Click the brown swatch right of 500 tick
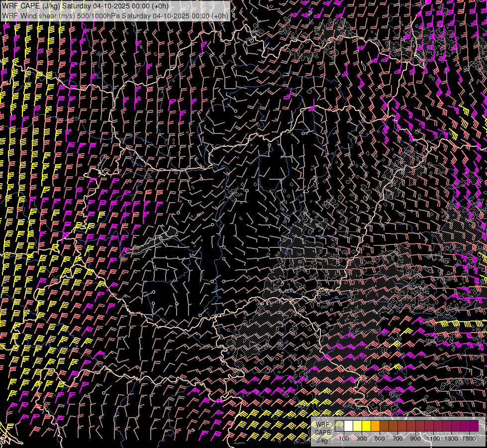The width and height of the screenshot is (487, 448). (x=384, y=426)
